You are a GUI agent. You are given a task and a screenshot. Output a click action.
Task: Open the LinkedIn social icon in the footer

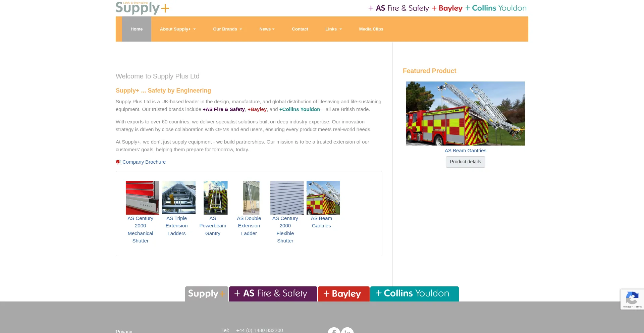point(347,331)
